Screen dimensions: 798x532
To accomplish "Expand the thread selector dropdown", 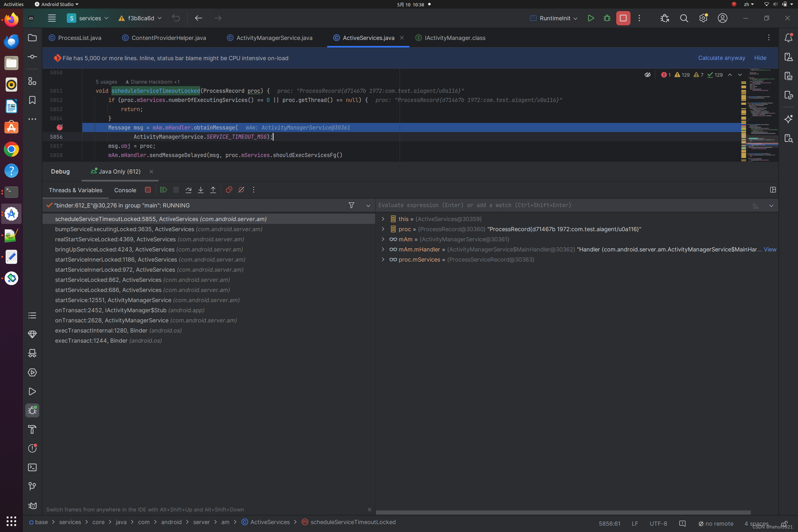I will pos(368,206).
